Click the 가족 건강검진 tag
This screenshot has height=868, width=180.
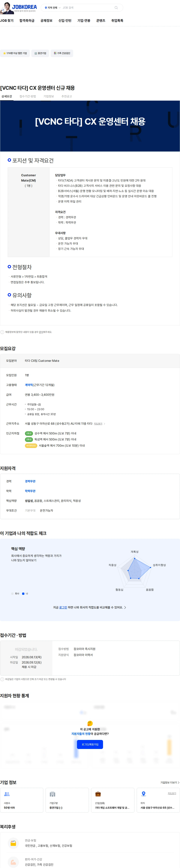(62, 53)
